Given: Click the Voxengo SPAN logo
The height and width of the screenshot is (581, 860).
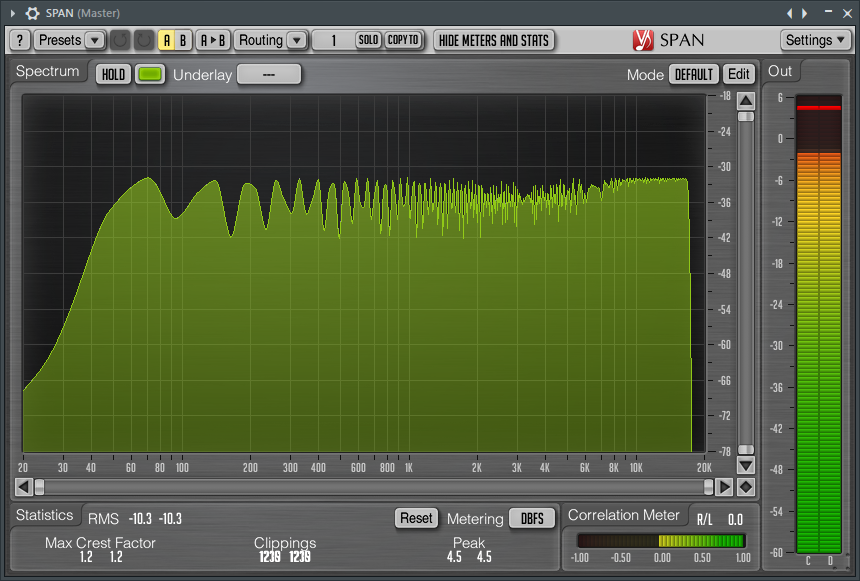Looking at the screenshot, I should [x=668, y=40].
